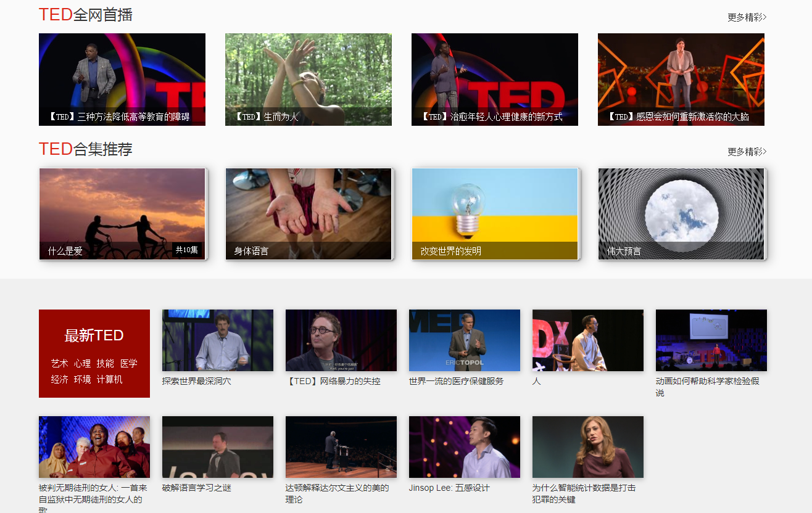812x513 pixels.
Task: Click title '达顿解释达尔文主义的美的理论'
Action: 338,494
